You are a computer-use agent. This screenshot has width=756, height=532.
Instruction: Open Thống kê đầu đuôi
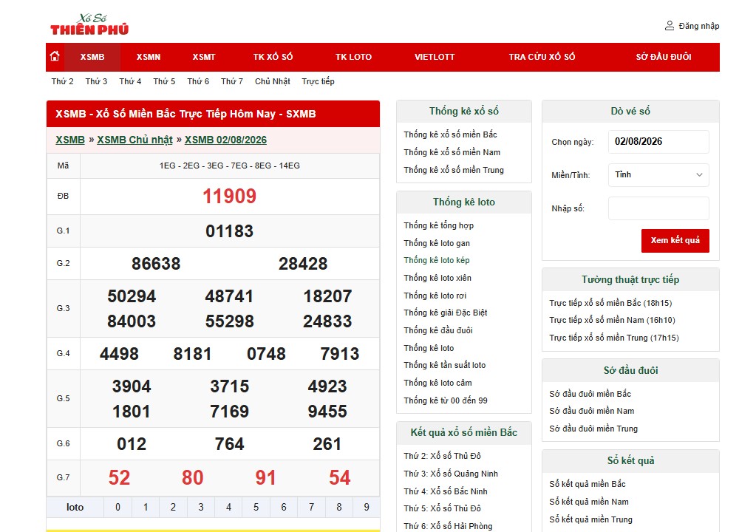point(438,330)
